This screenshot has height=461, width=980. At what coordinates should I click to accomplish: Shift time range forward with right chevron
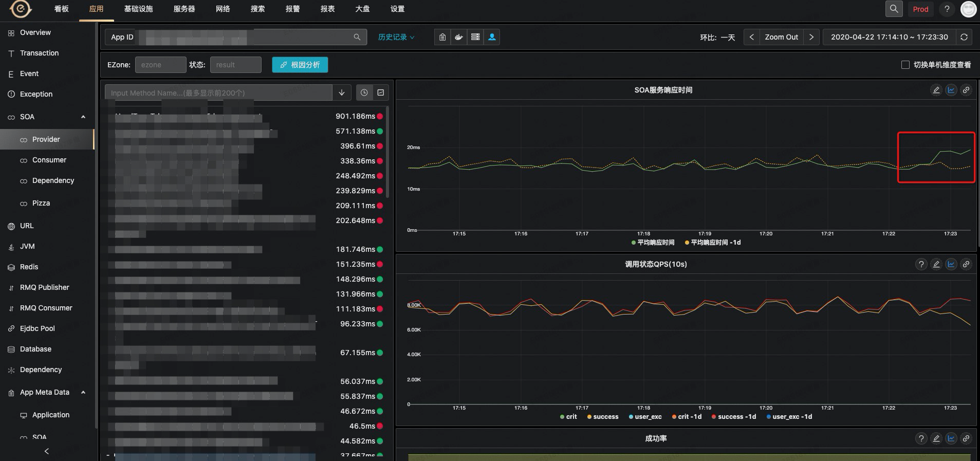[x=811, y=37]
